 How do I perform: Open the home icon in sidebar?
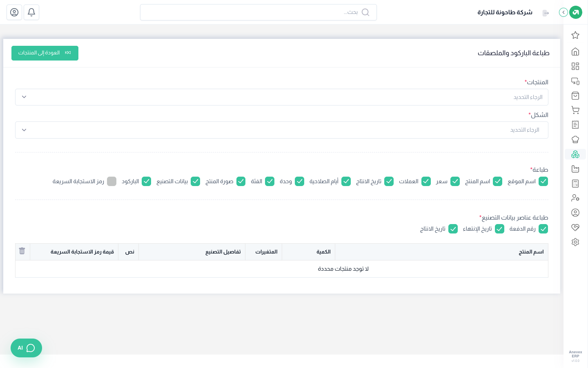click(x=575, y=52)
